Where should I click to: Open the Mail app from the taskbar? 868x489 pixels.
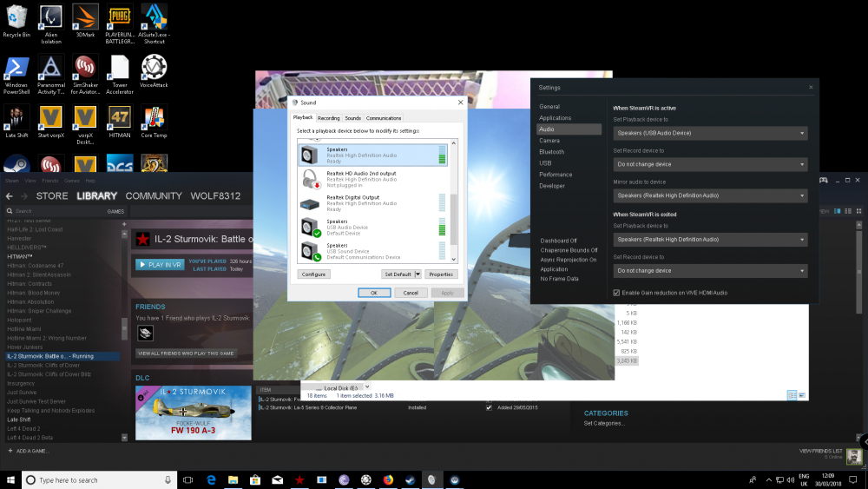coord(278,479)
